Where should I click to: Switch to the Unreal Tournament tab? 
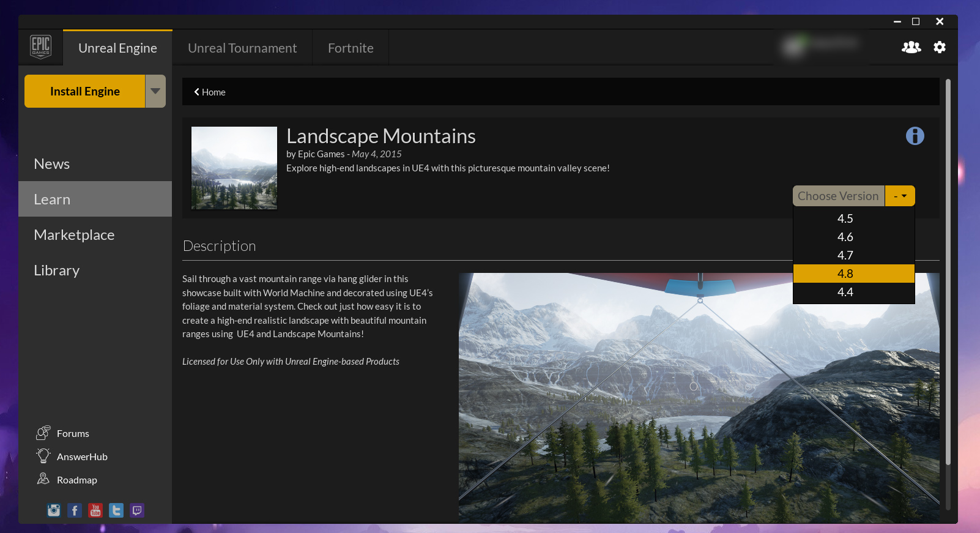(x=242, y=48)
